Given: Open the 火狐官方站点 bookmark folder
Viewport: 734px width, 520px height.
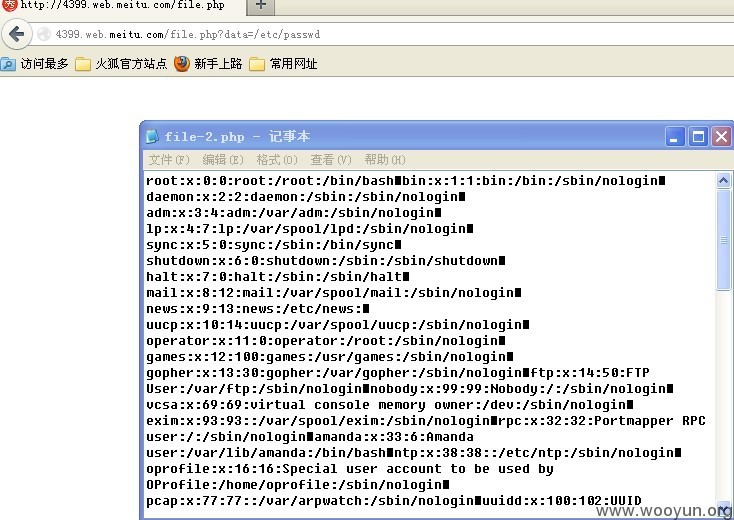Looking at the screenshot, I should point(121,63).
